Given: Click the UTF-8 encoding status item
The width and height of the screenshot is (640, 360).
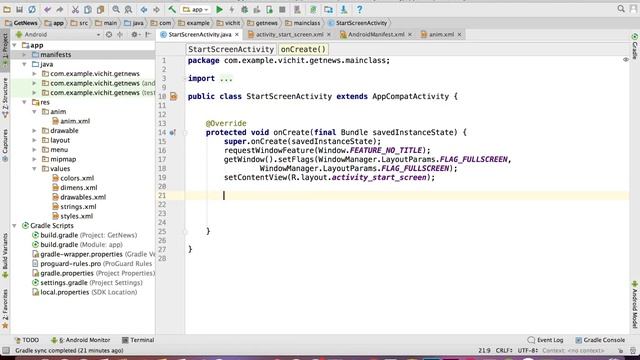Looking at the screenshot, I should [x=528, y=350].
